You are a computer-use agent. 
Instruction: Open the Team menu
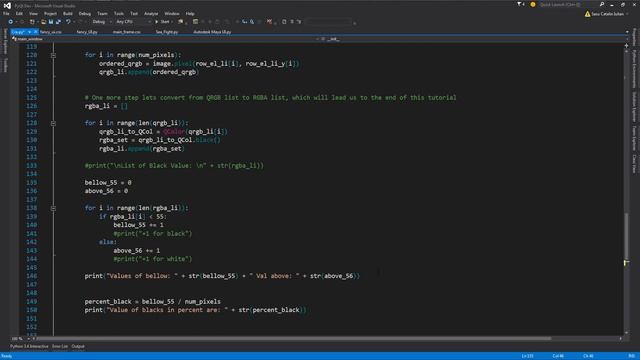[x=102, y=13]
